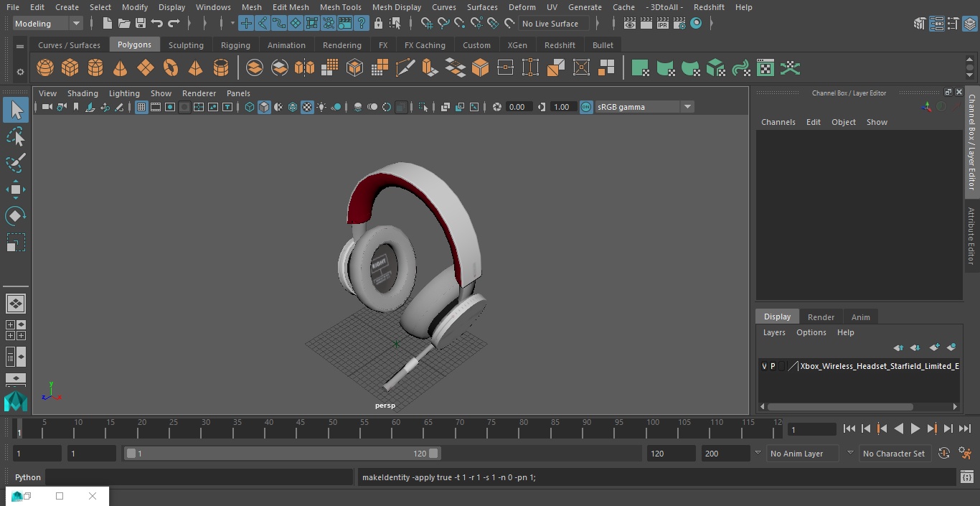
Task: Open the shelf options gear menu
Action: (20, 72)
